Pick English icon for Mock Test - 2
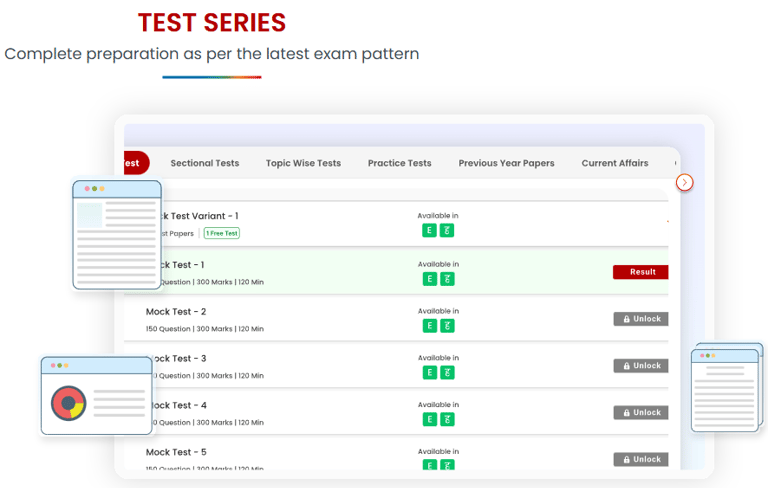The width and height of the screenshot is (768, 488). point(430,326)
